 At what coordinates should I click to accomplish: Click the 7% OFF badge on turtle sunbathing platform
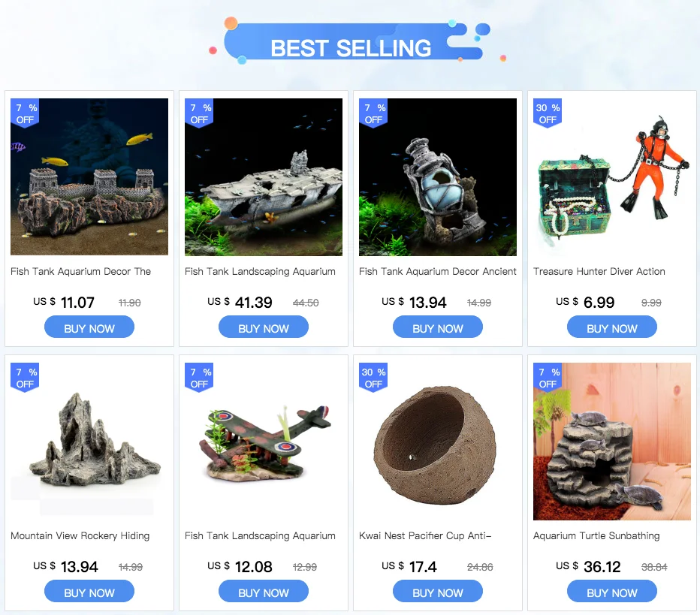coord(548,378)
